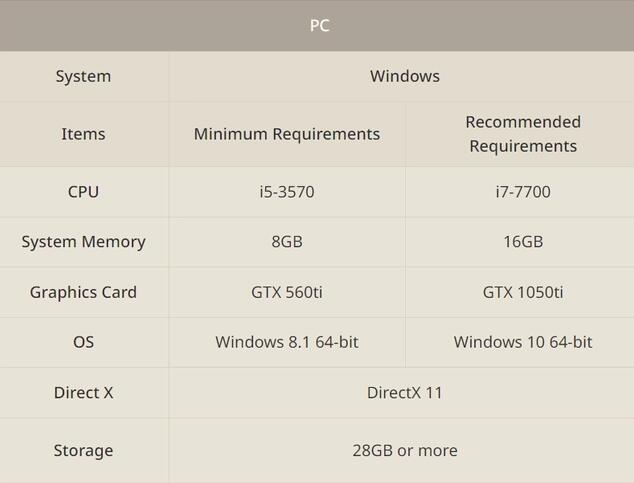Click the GTX 560ti cell

(287, 292)
